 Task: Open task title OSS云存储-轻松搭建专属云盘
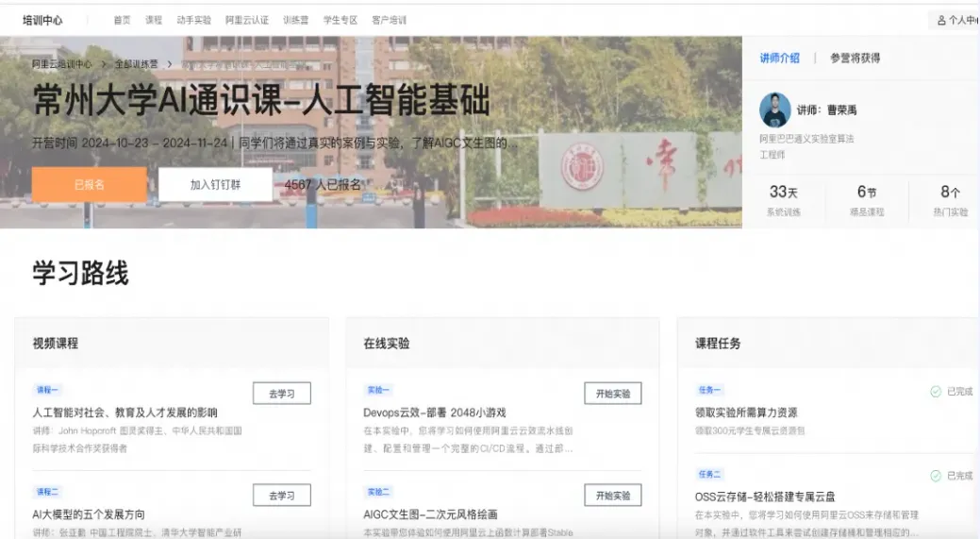[765, 497]
